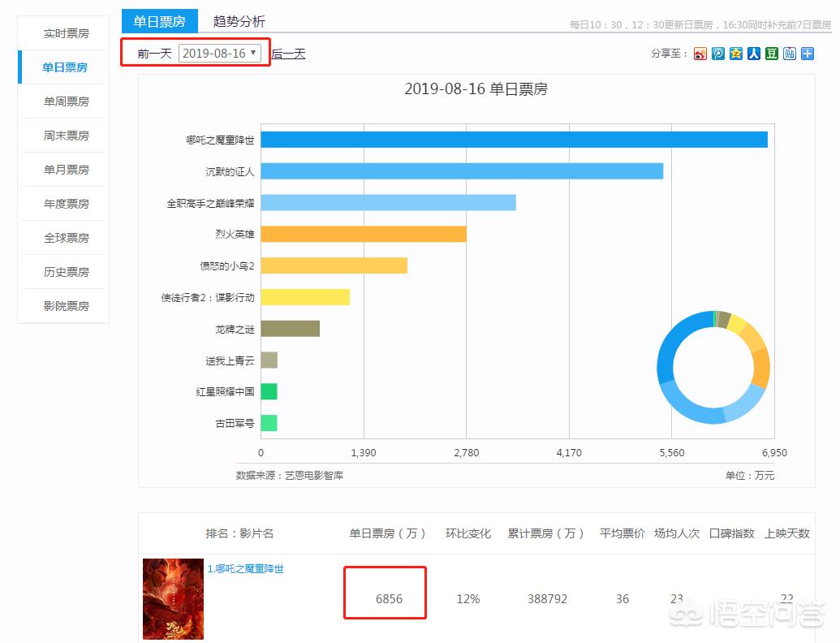
Task: Open 单周票房 in sidebar
Action: point(66,101)
